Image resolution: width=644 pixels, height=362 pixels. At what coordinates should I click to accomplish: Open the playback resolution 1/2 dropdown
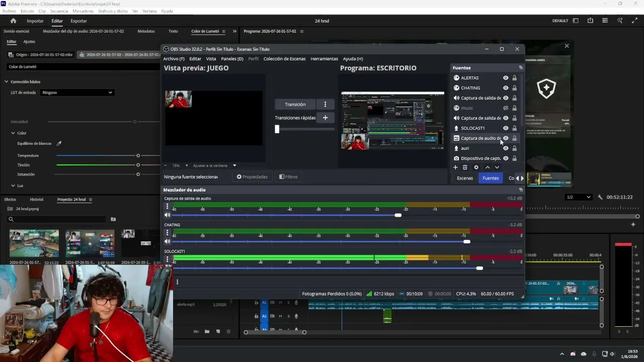pos(578,197)
